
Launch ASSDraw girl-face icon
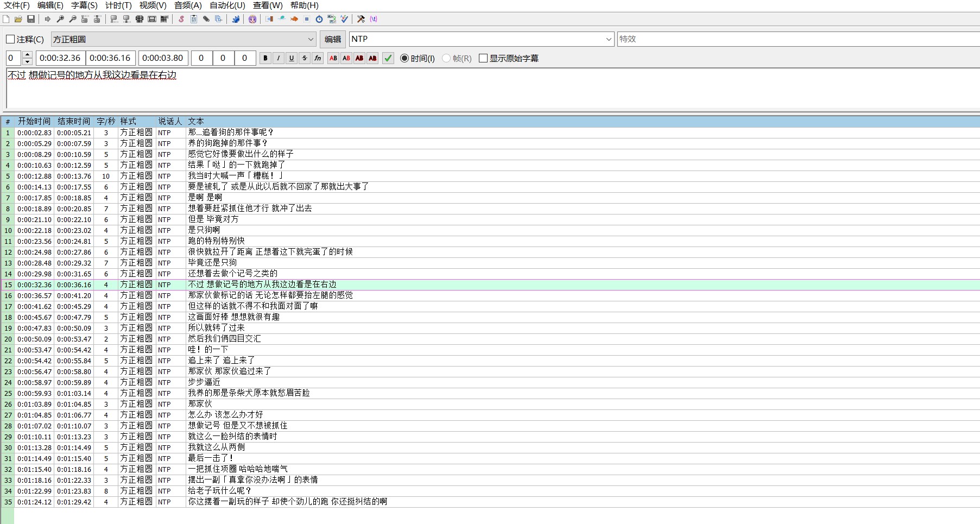point(252,19)
